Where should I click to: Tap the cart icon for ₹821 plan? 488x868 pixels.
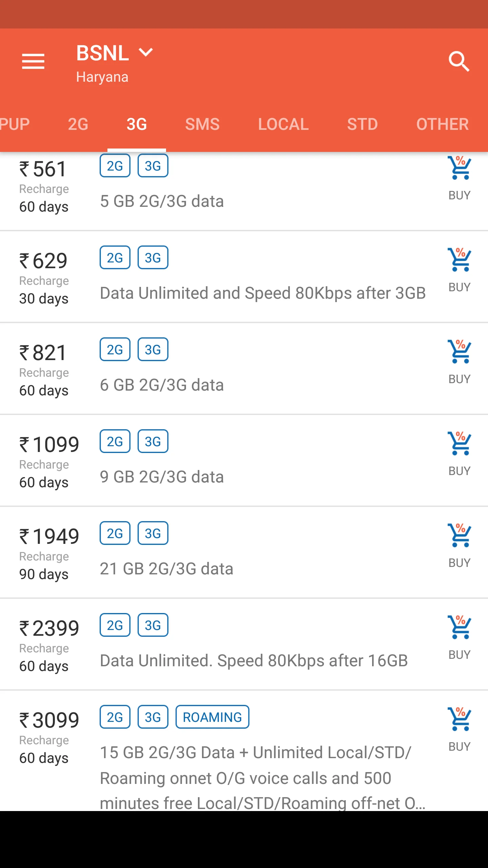(459, 352)
